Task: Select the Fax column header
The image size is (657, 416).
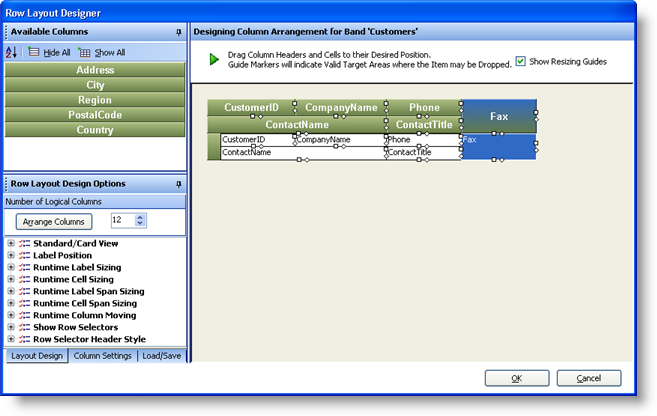Action: pos(499,116)
